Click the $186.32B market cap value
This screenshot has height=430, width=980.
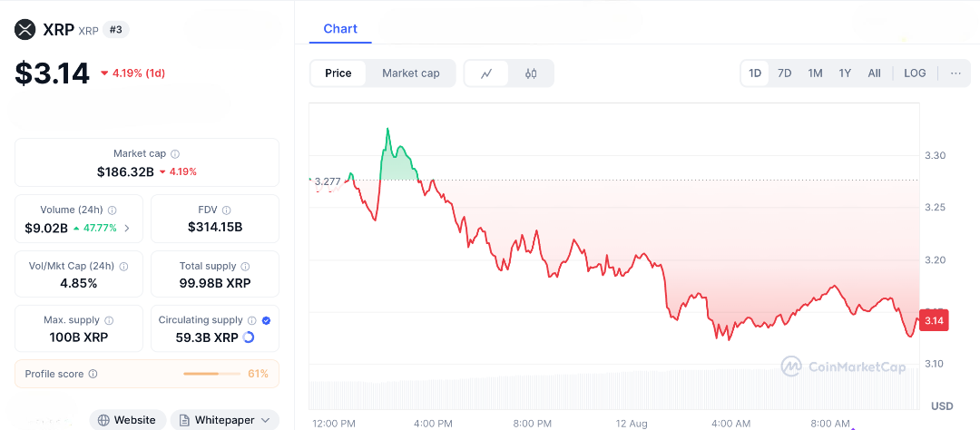pyautogui.click(x=125, y=171)
